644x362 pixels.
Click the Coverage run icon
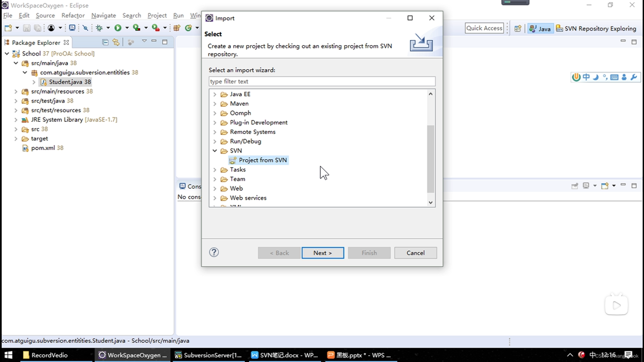[137, 28]
